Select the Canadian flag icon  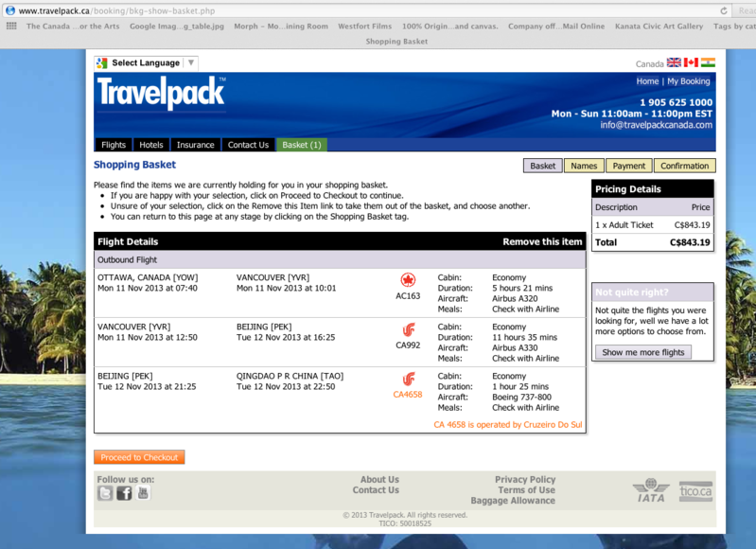pos(691,63)
